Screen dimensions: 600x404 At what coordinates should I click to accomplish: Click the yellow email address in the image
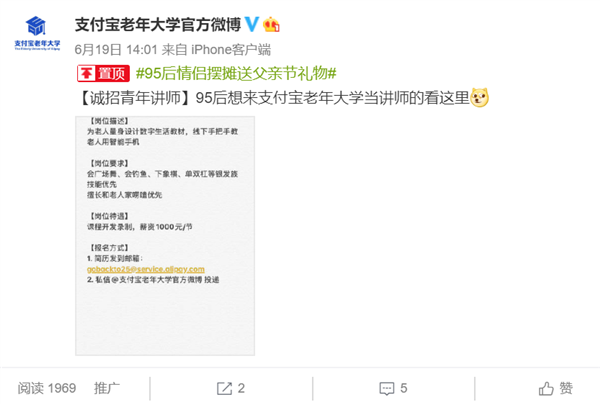point(146,269)
